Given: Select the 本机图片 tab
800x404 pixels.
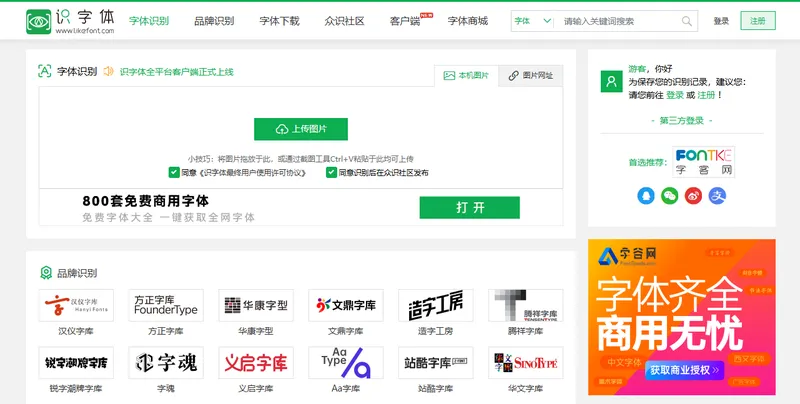Looking at the screenshot, I should (466, 75).
